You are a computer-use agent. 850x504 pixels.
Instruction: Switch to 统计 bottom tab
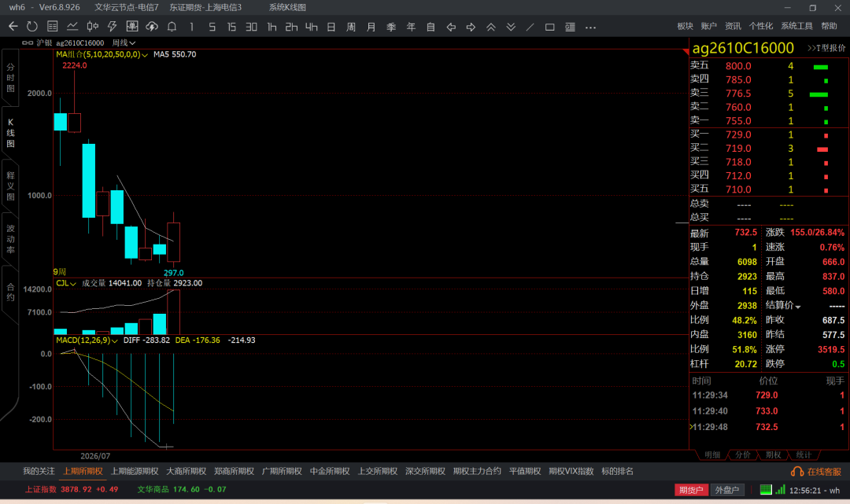(x=804, y=454)
